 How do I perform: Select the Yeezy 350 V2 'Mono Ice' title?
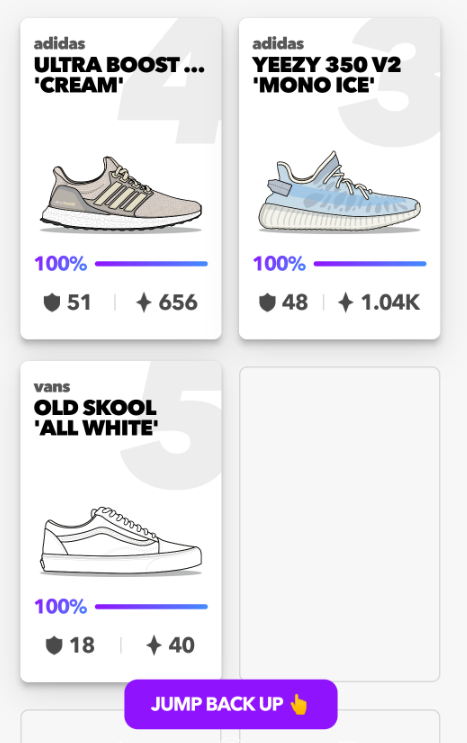[x=327, y=75]
